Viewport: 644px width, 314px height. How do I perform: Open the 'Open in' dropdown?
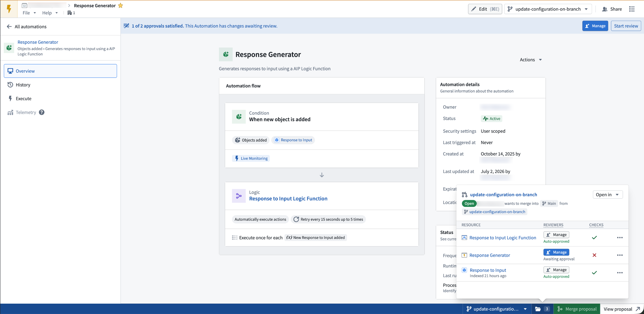607,194
